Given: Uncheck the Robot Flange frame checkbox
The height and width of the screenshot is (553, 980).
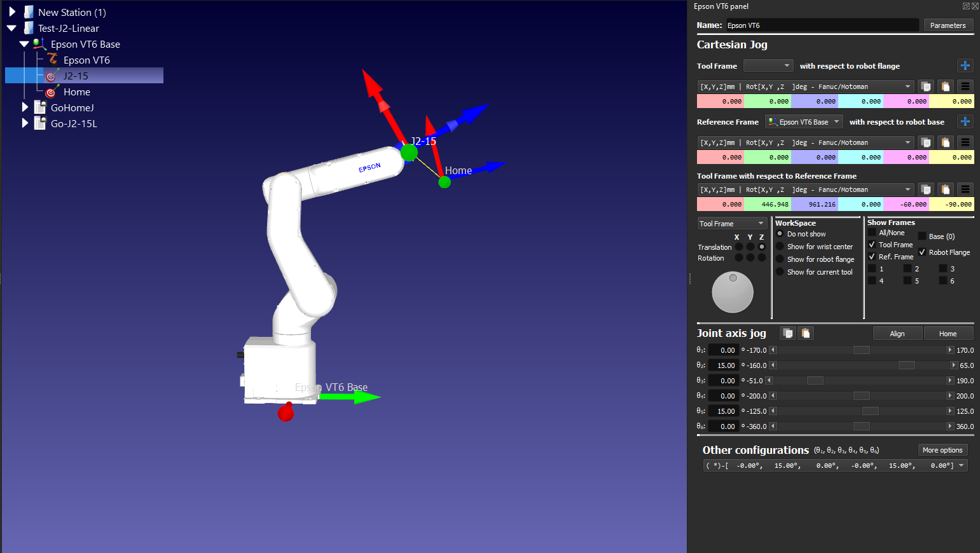Looking at the screenshot, I should [x=922, y=252].
